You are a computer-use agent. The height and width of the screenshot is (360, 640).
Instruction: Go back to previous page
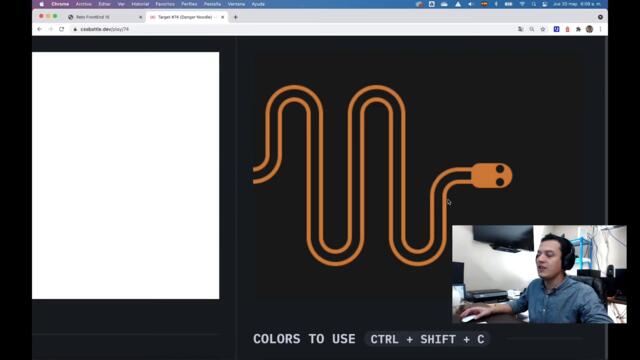pyautogui.click(x=40, y=29)
